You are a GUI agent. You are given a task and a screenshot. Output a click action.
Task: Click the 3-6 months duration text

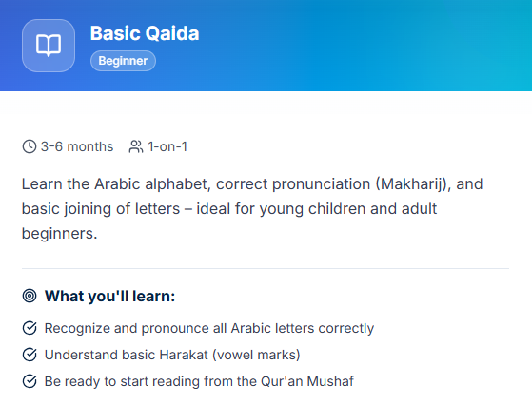tap(77, 146)
